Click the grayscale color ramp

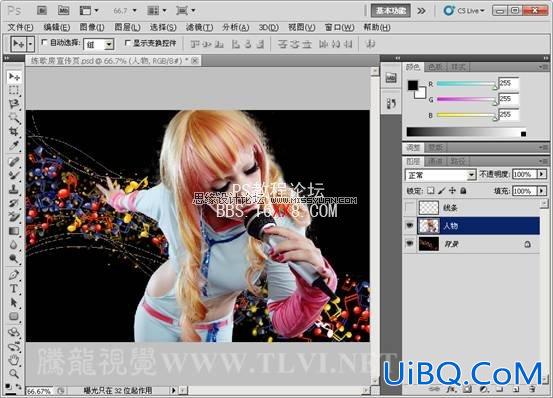coord(466,131)
